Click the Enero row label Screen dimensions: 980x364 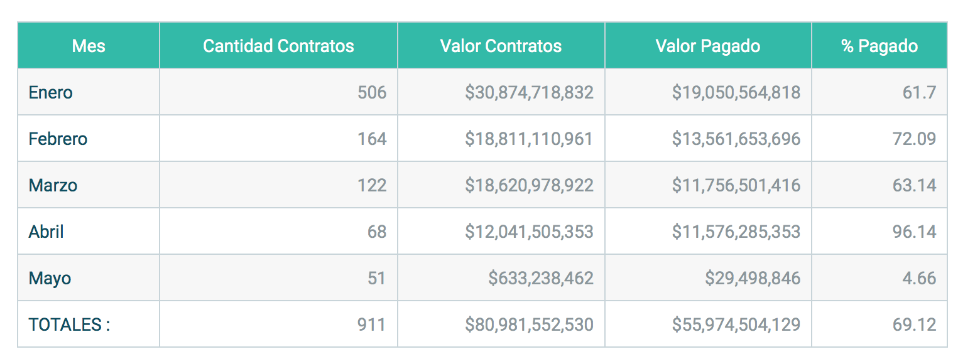tap(51, 93)
